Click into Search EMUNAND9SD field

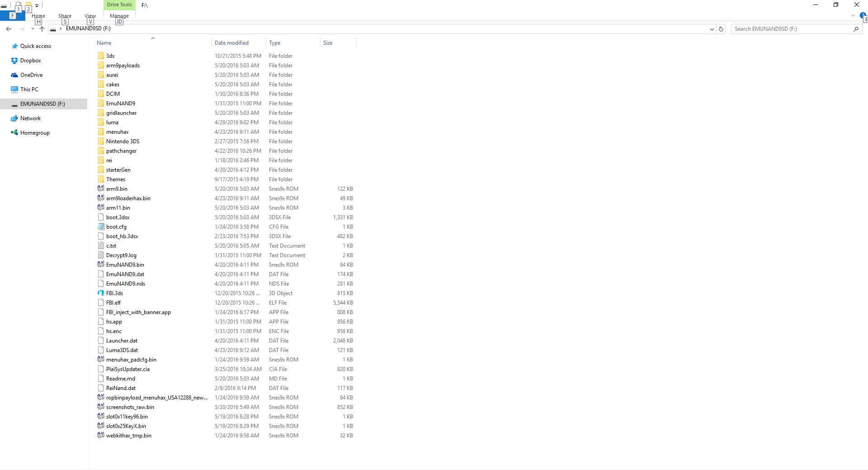792,29
